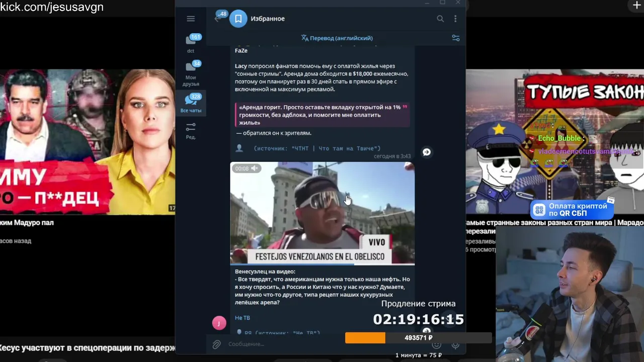Open the emoji picker smiley icon
Viewport: 644px width, 362px height.
pos(436,345)
